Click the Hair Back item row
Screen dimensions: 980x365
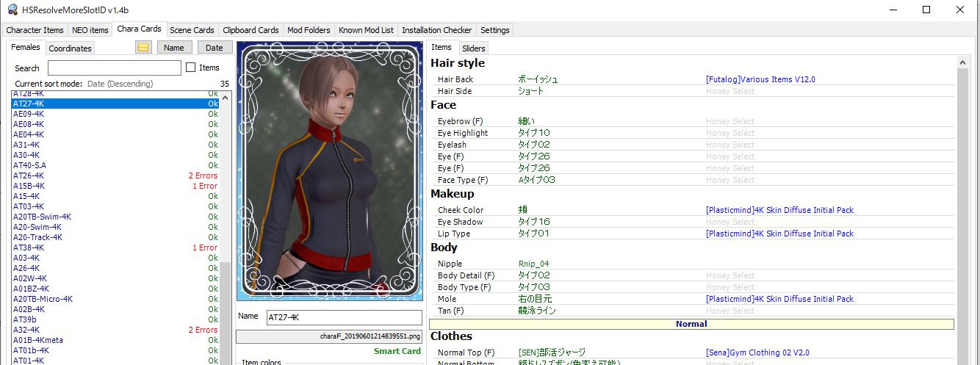(692, 79)
